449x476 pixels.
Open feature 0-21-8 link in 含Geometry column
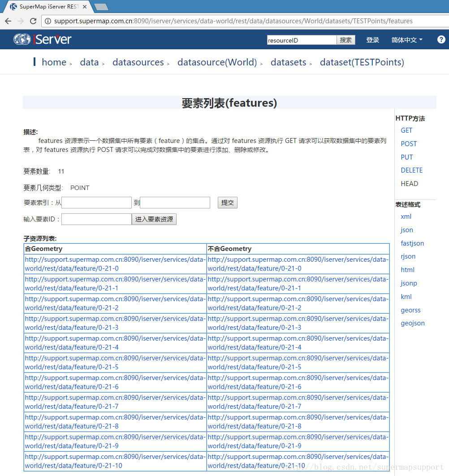[115, 422]
